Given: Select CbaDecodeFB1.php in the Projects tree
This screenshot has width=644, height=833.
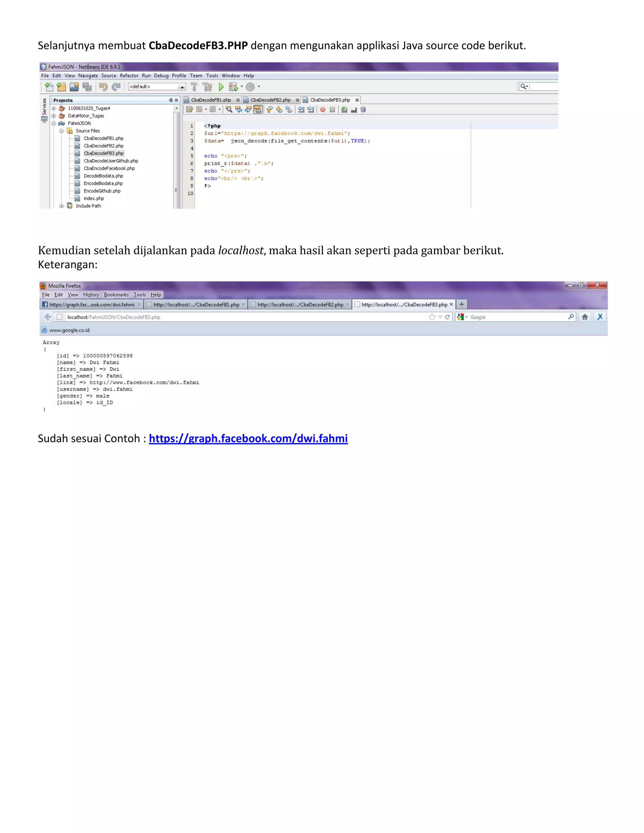Looking at the screenshot, I should [x=103, y=138].
